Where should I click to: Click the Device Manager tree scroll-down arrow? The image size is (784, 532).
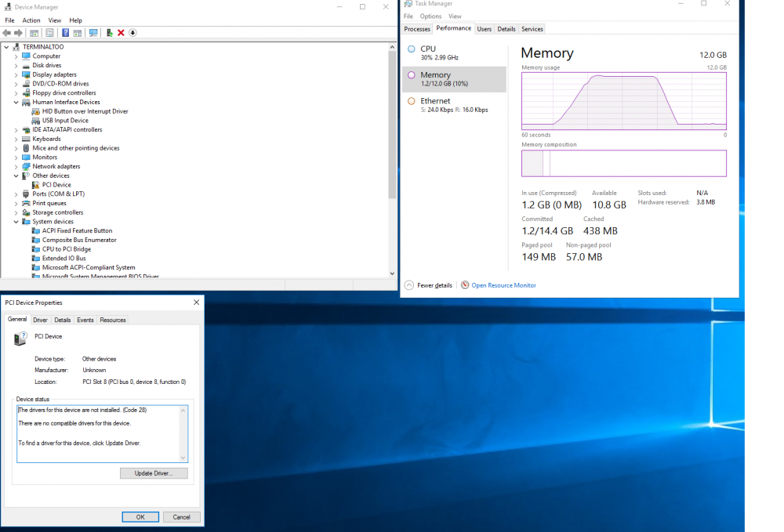pyautogui.click(x=392, y=273)
